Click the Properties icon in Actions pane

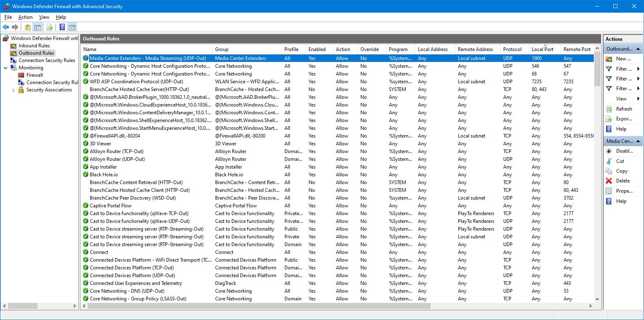(609, 191)
